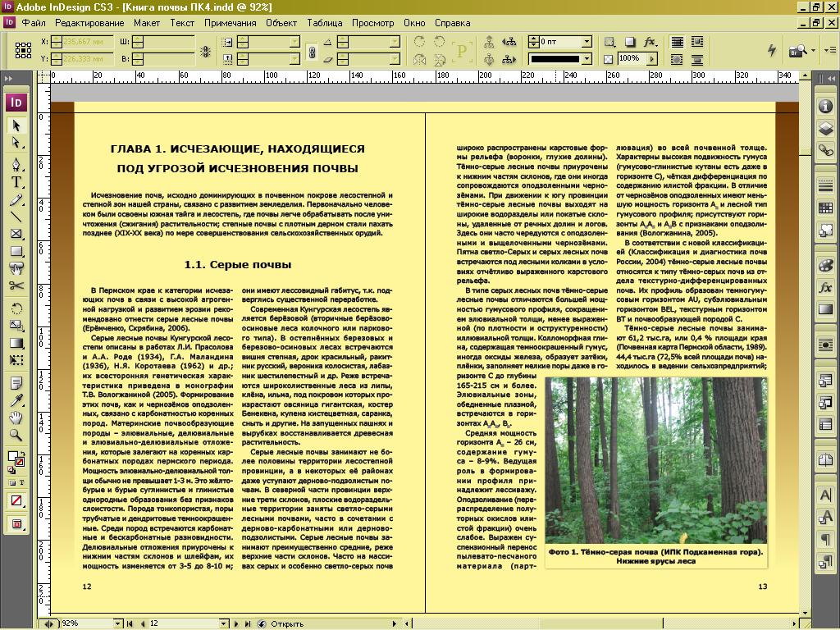Image resolution: width=840 pixels, height=630 pixels.
Task: Select the Scale tool
Action: click(x=16, y=325)
